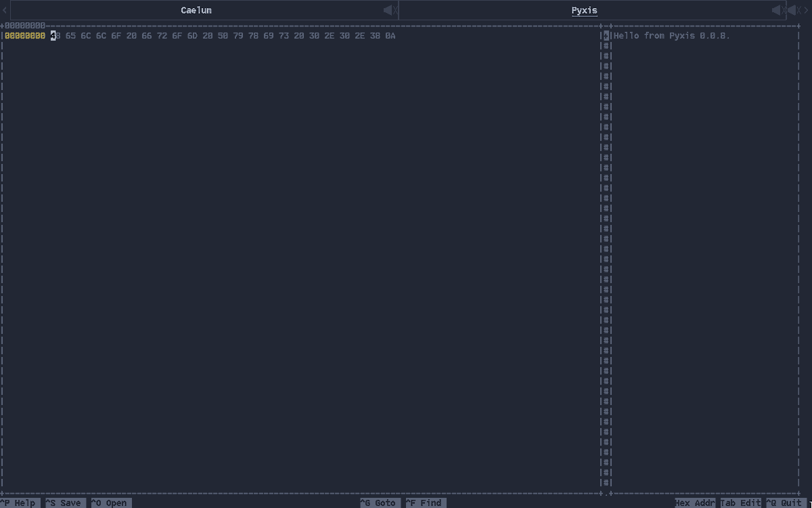This screenshot has height=508, width=812.
Task: Select hex byte 79
Action: pos(238,36)
